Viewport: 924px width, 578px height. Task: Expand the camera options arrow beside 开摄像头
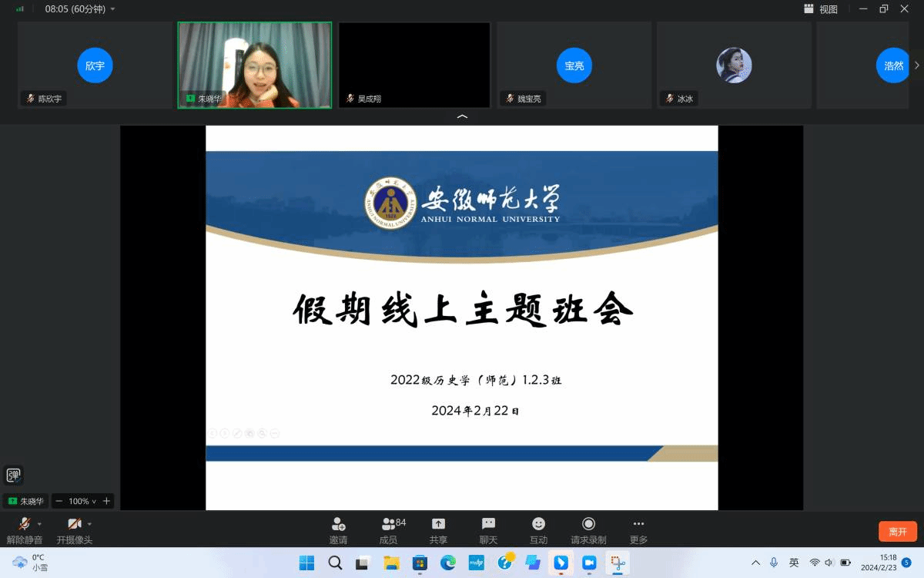point(89,524)
